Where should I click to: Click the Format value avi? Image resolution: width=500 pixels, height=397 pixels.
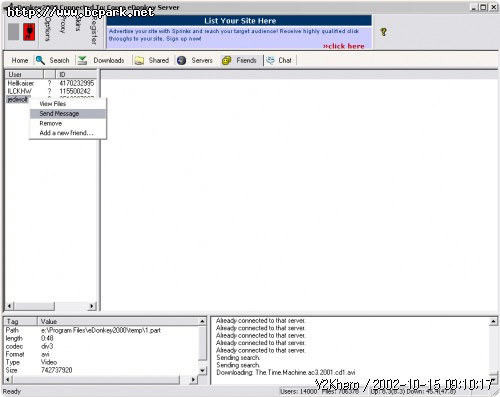[45, 354]
